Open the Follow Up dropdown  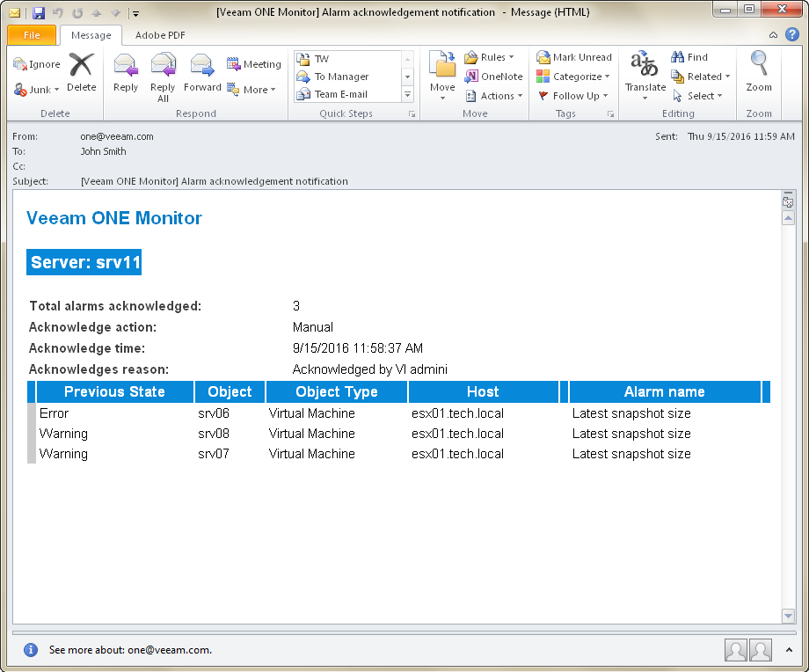click(x=572, y=96)
